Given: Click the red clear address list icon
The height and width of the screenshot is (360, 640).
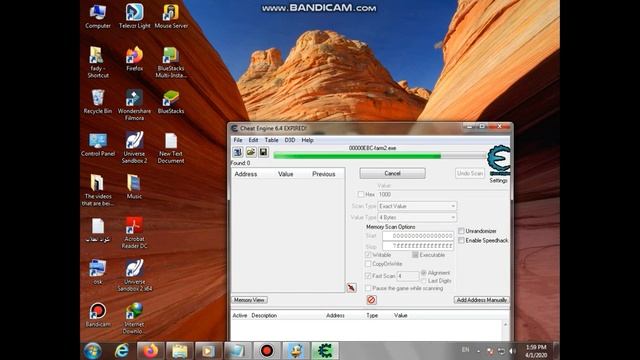Looking at the screenshot, I should (x=371, y=300).
